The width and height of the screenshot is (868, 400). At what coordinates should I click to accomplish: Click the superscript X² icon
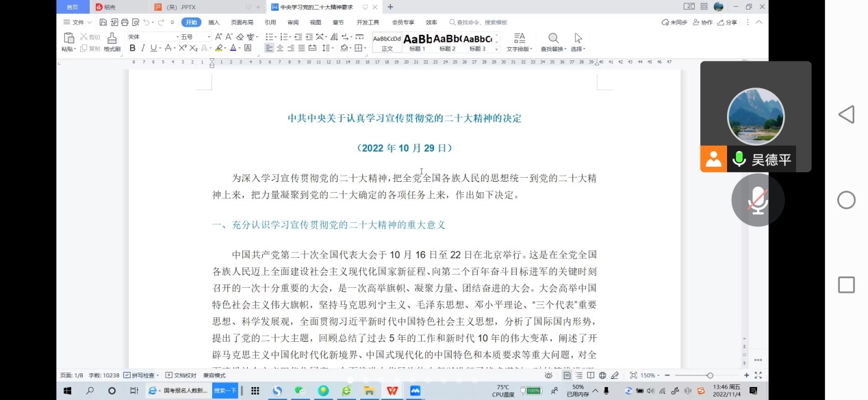tap(183, 49)
